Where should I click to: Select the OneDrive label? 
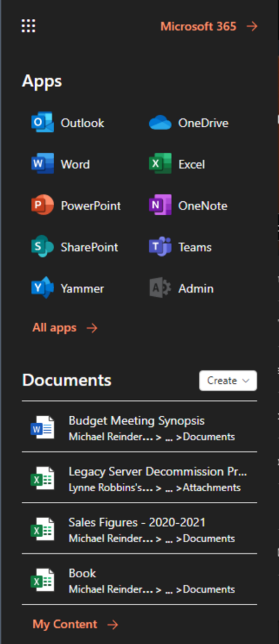point(203,123)
